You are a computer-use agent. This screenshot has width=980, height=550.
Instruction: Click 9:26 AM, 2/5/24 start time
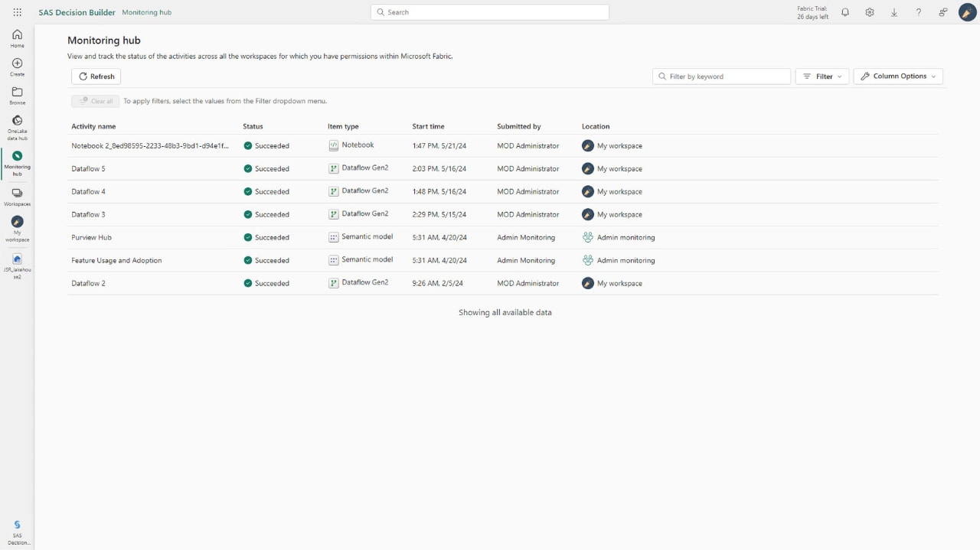[438, 283]
